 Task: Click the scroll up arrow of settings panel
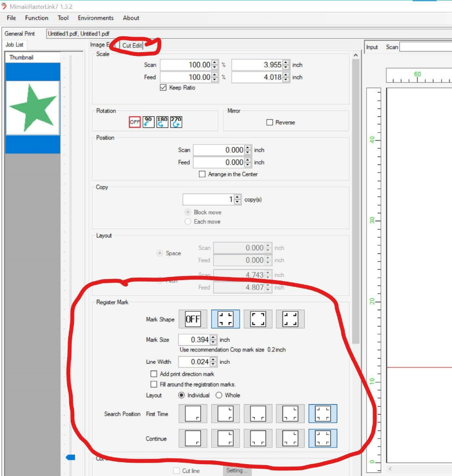coord(356,55)
